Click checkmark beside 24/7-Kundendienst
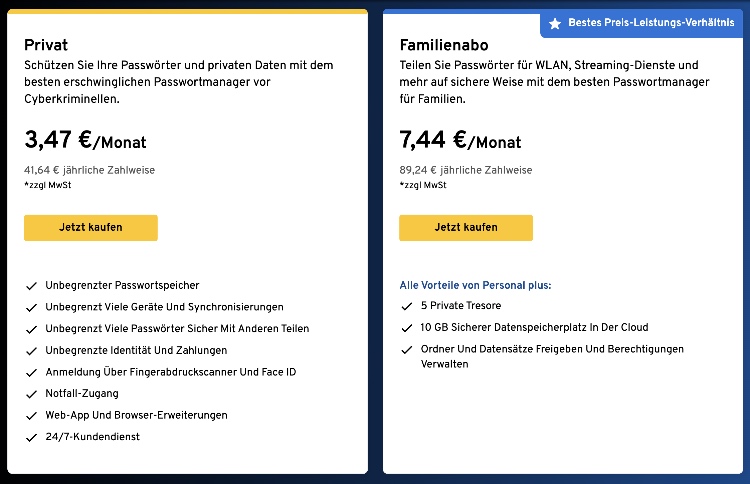Viewport: 750px width, 484px height. click(32, 437)
